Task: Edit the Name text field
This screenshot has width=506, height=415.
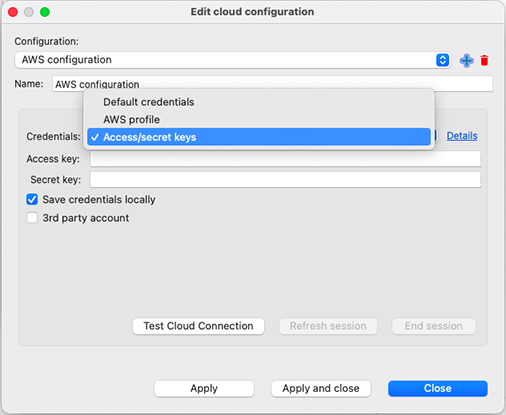Action: click(272, 84)
